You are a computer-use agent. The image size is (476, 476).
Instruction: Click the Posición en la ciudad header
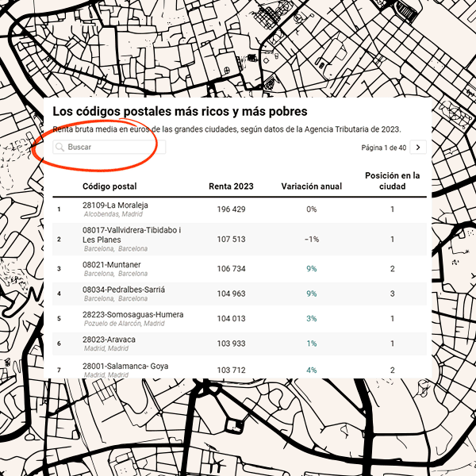(x=392, y=181)
